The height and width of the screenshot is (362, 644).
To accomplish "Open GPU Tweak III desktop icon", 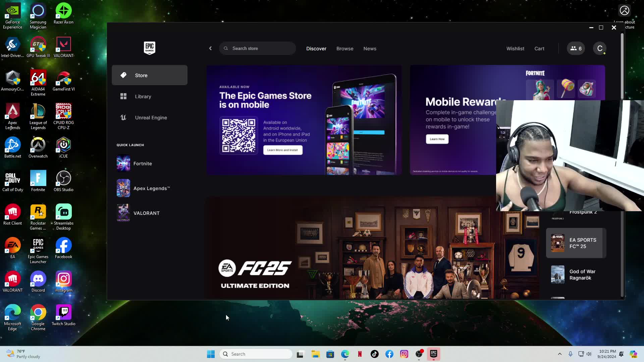I will click(38, 47).
